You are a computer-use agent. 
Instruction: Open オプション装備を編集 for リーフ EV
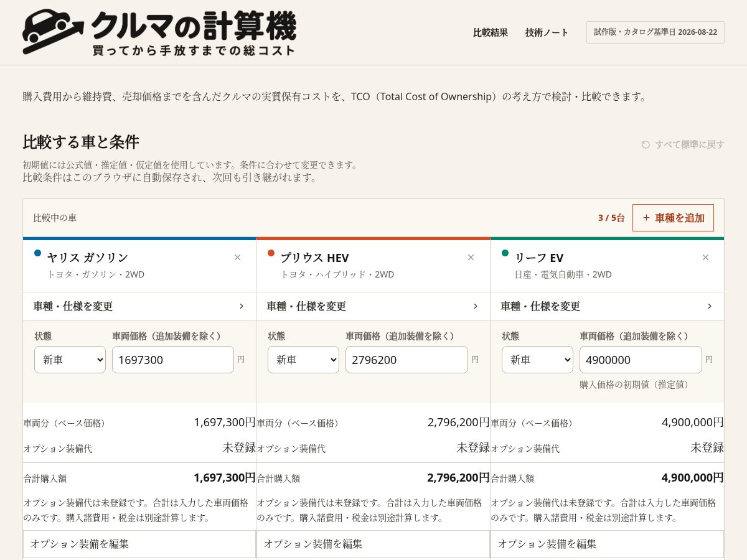click(x=607, y=544)
